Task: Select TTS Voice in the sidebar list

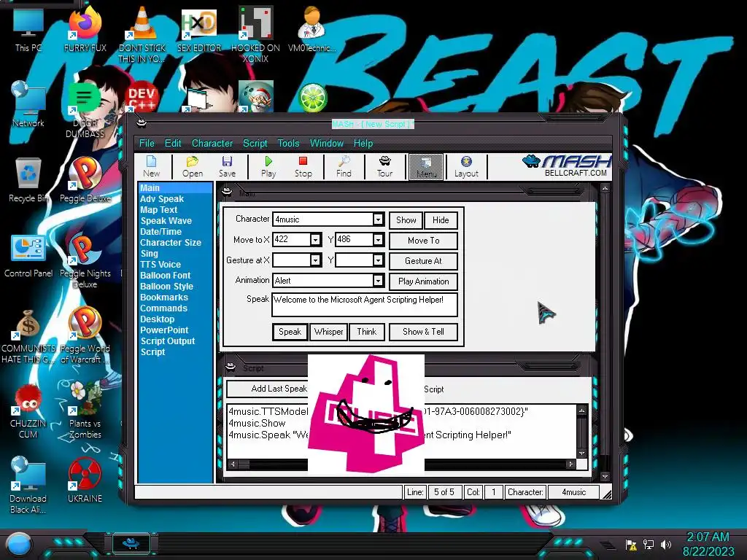Action: pyautogui.click(x=160, y=265)
